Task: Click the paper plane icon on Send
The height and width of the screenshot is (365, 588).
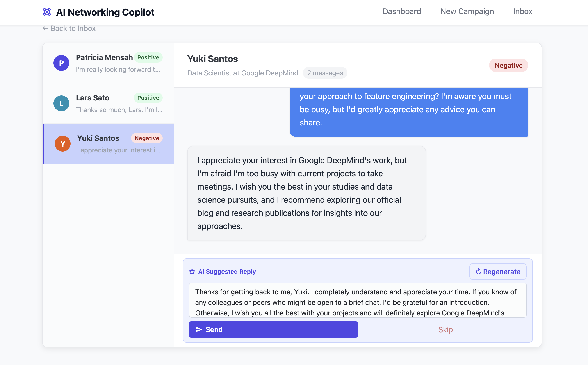Action: (199, 329)
